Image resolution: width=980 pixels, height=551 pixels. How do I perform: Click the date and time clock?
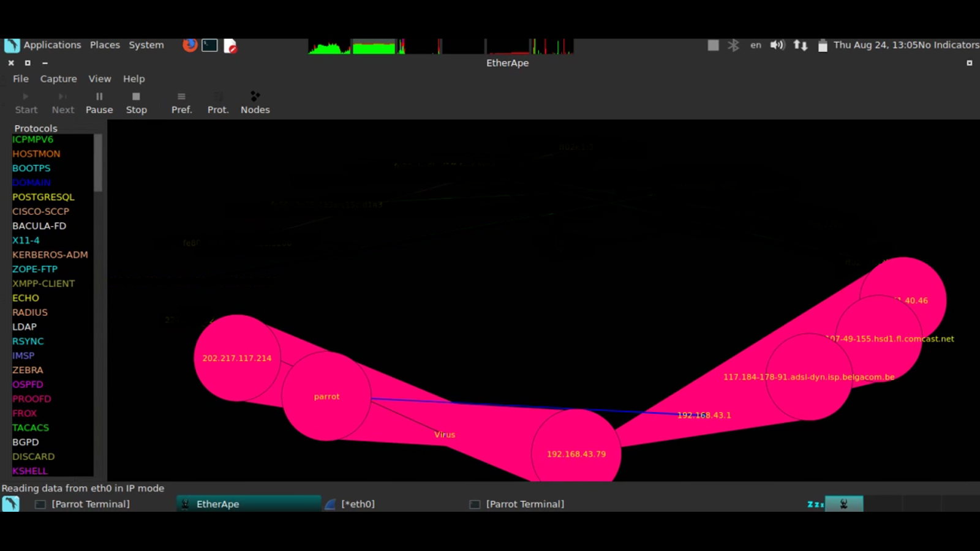coord(875,45)
